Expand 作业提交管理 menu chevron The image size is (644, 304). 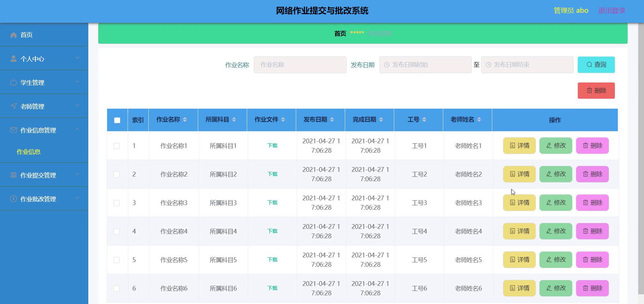pos(78,174)
